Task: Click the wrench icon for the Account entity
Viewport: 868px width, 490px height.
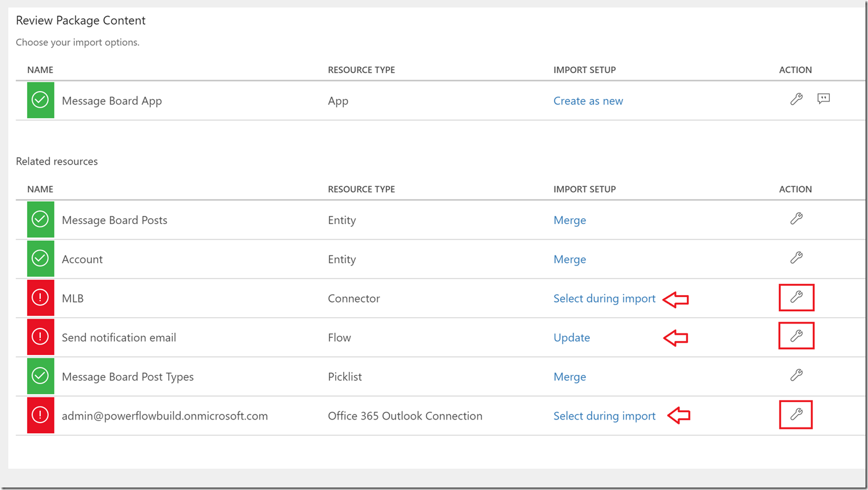Action: tap(796, 258)
